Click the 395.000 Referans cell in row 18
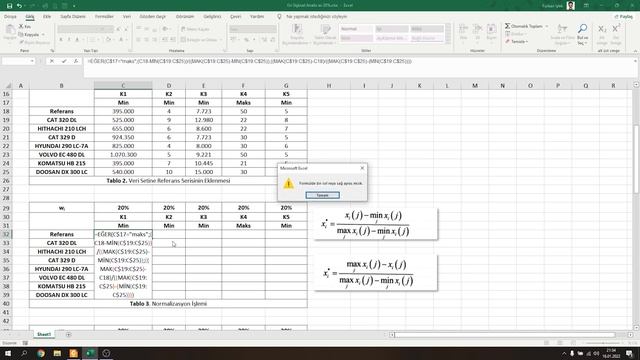 tap(123, 111)
